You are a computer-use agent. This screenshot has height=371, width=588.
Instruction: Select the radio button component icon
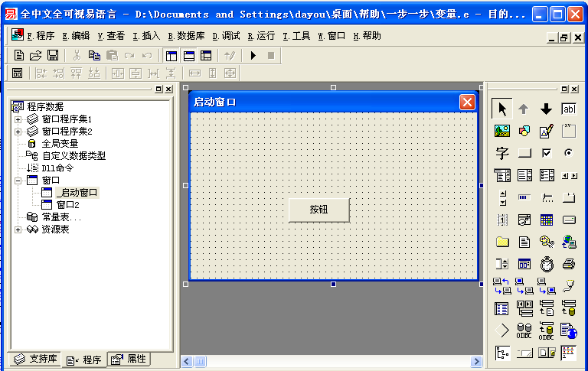click(569, 153)
